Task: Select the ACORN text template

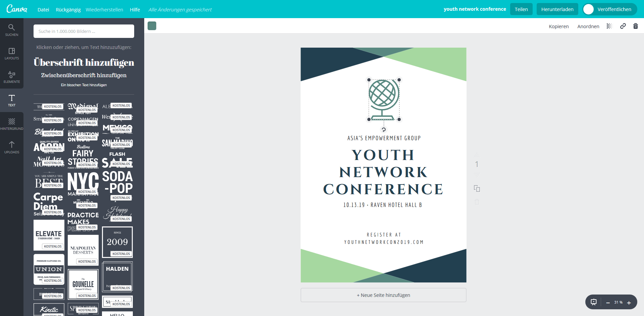Action: click(x=49, y=147)
